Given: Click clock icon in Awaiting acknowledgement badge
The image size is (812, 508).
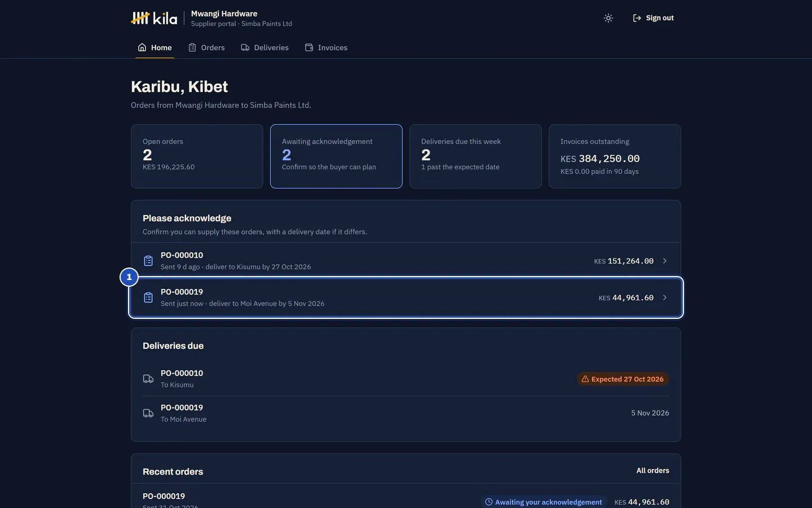Looking at the screenshot, I should tap(489, 502).
